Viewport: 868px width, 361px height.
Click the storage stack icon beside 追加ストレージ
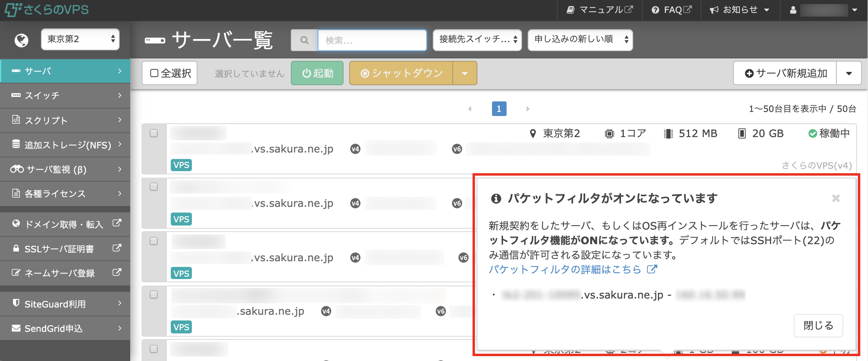16,144
